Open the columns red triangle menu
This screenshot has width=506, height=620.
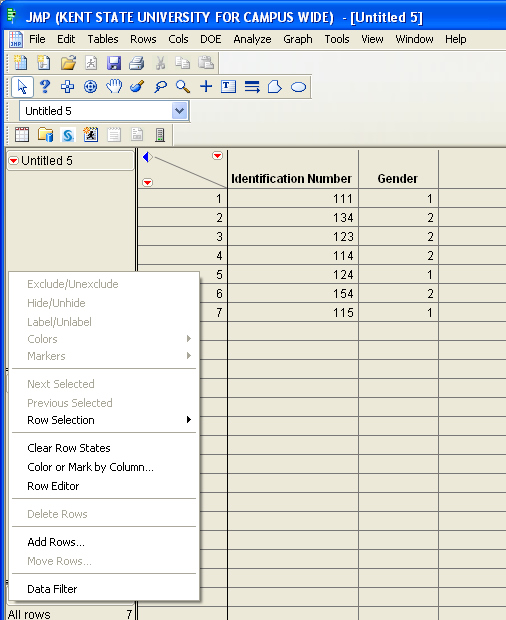pos(217,155)
